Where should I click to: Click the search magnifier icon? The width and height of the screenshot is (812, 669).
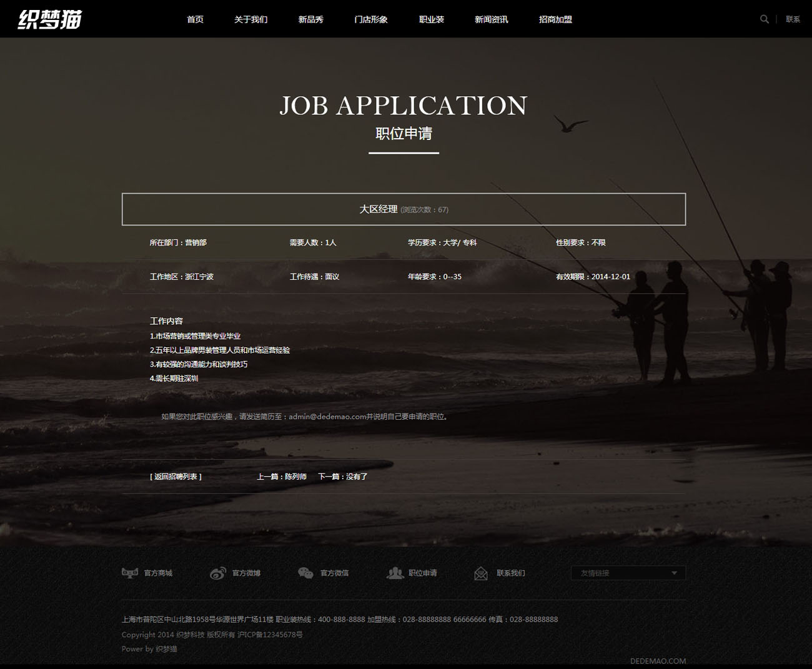pyautogui.click(x=764, y=19)
